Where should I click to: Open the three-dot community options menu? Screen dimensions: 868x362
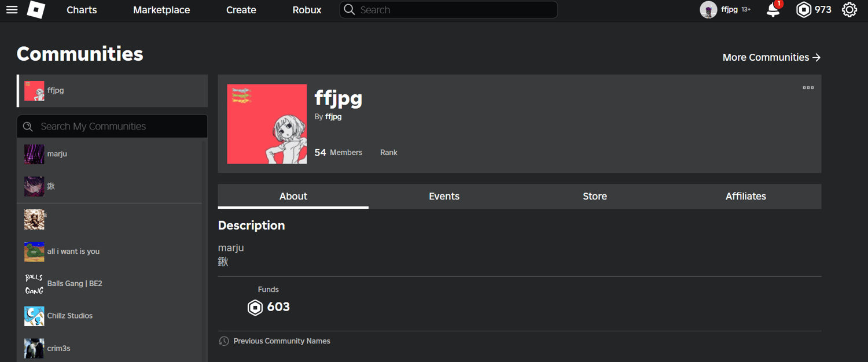pyautogui.click(x=808, y=88)
